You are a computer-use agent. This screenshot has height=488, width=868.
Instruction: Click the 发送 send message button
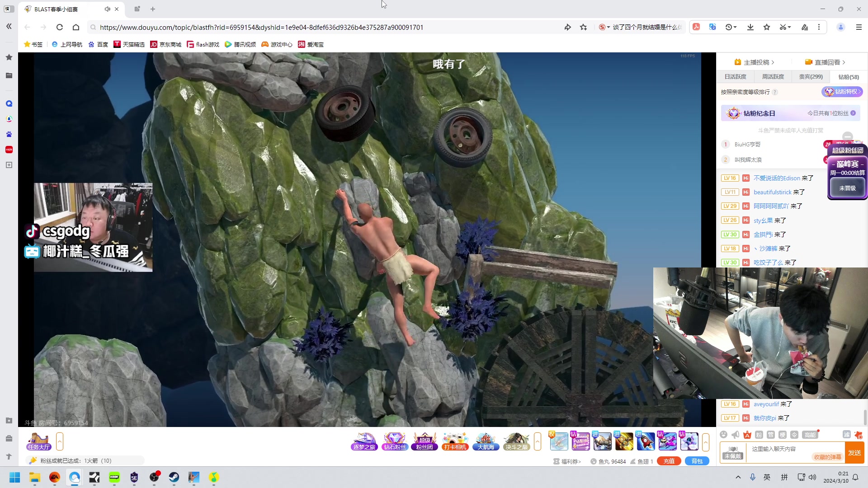point(854,453)
